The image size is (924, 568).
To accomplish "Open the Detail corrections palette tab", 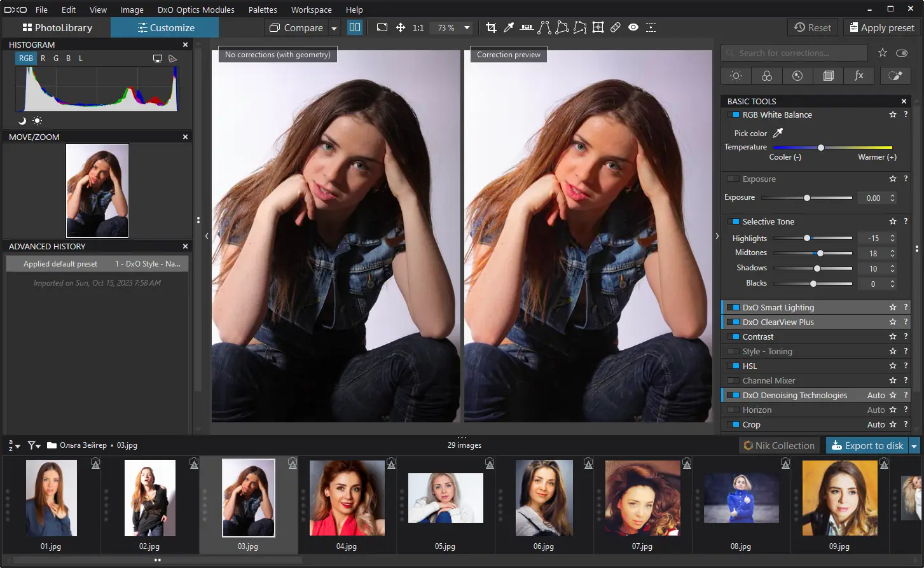I will coord(797,76).
